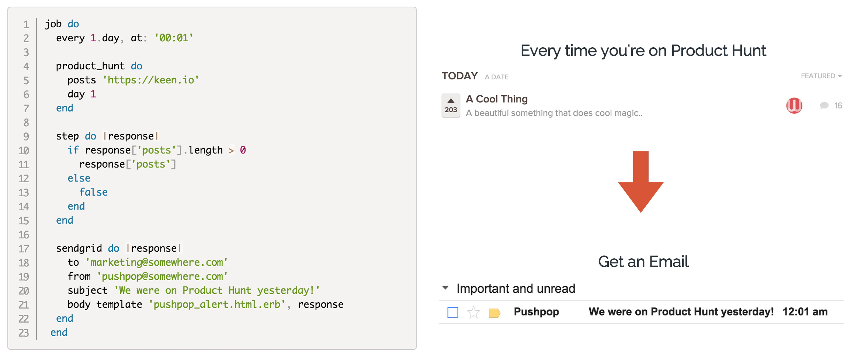The width and height of the screenshot is (868, 358).
Task: Check the checkbox next to the Pushpop email
Action: coord(452,312)
